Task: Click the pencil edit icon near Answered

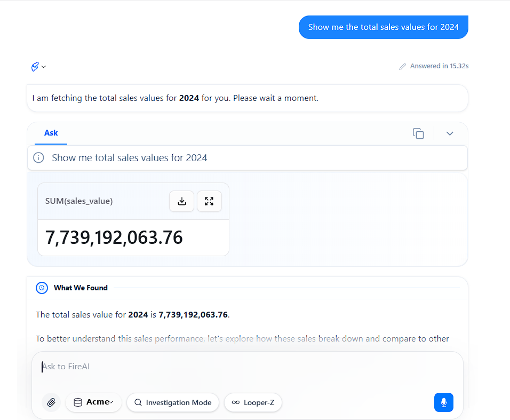Action: point(403,66)
